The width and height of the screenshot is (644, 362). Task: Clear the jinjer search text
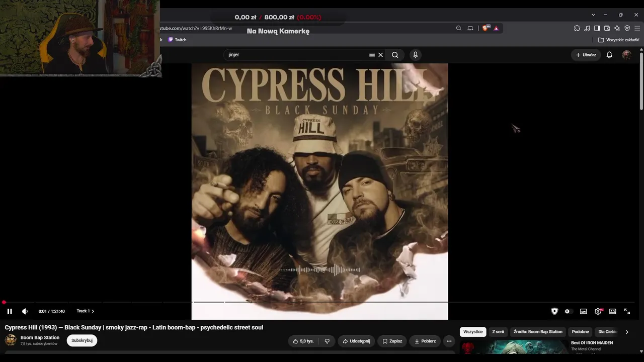pos(381,55)
